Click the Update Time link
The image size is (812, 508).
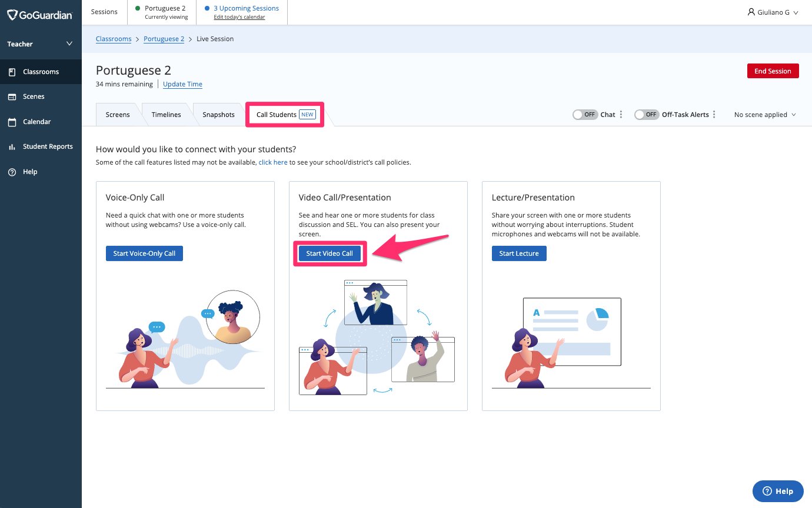tap(182, 84)
